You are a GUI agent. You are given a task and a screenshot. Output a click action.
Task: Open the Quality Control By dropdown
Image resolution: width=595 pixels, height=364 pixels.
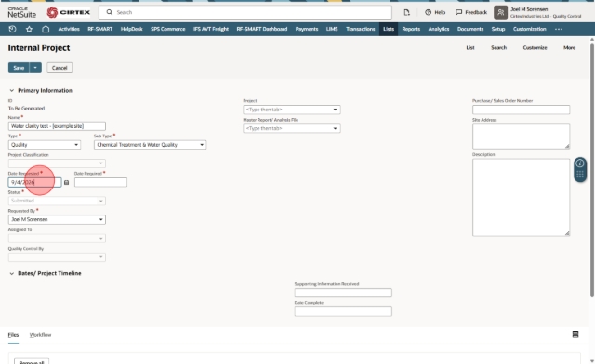click(x=57, y=257)
